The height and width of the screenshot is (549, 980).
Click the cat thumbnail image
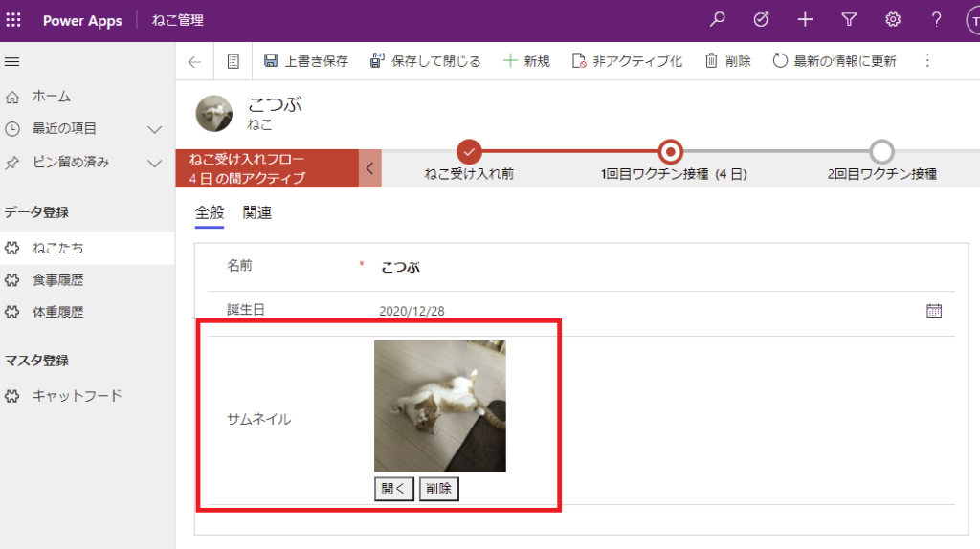440,406
